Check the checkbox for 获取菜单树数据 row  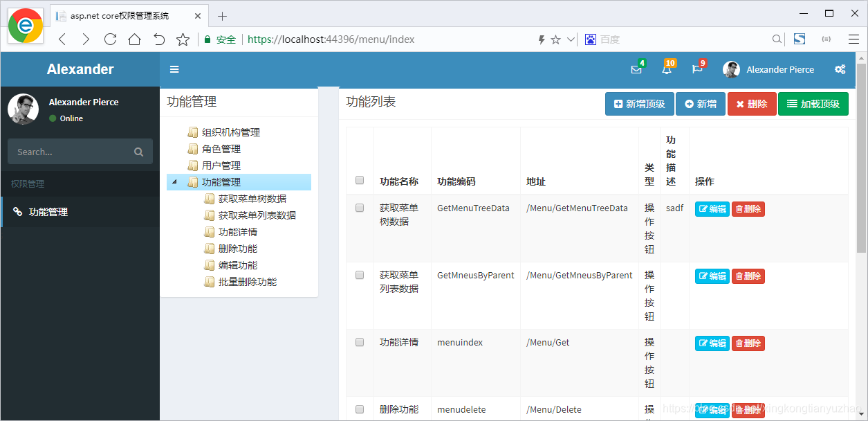pyautogui.click(x=359, y=208)
